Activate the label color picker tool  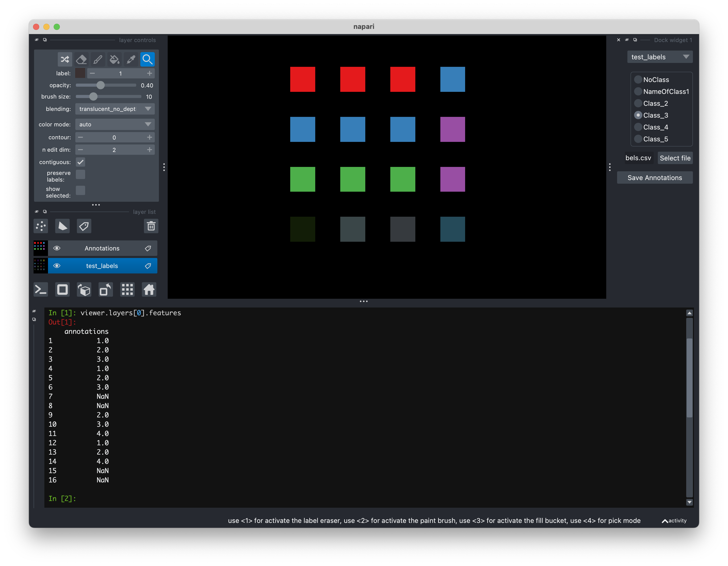click(131, 59)
